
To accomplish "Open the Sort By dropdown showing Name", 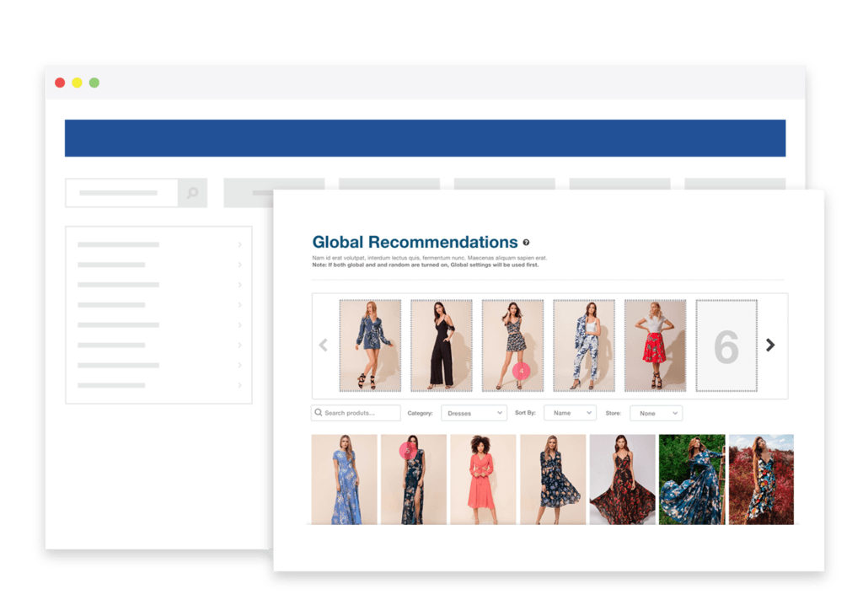I will (570, 413).
